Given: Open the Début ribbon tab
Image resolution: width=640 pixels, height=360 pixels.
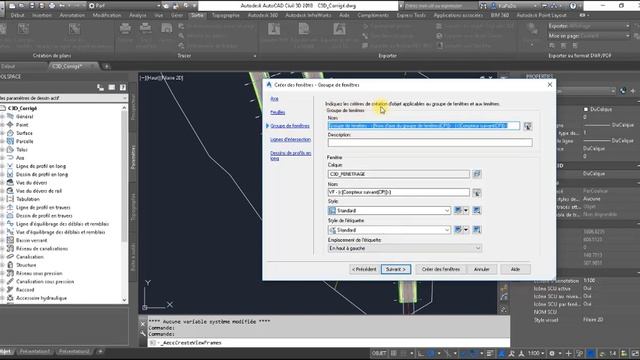Looking at the screenshot, I should click(17, 15).
